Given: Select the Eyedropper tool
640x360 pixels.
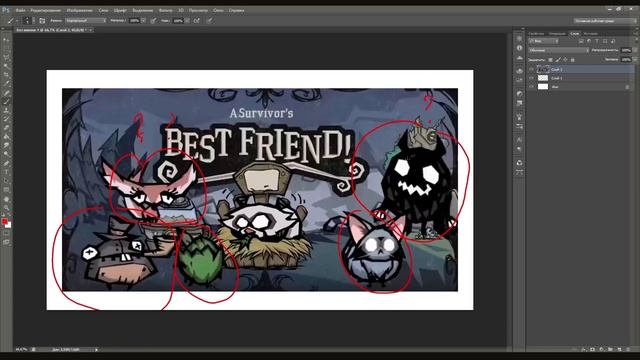Looking at the screenshot, I should coord(6,84).
